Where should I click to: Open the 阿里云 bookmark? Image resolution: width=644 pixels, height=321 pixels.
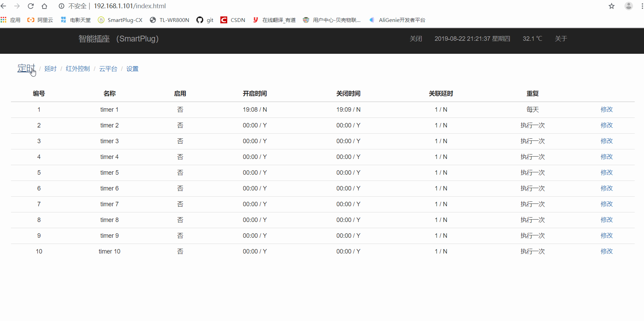coord(40,20)
